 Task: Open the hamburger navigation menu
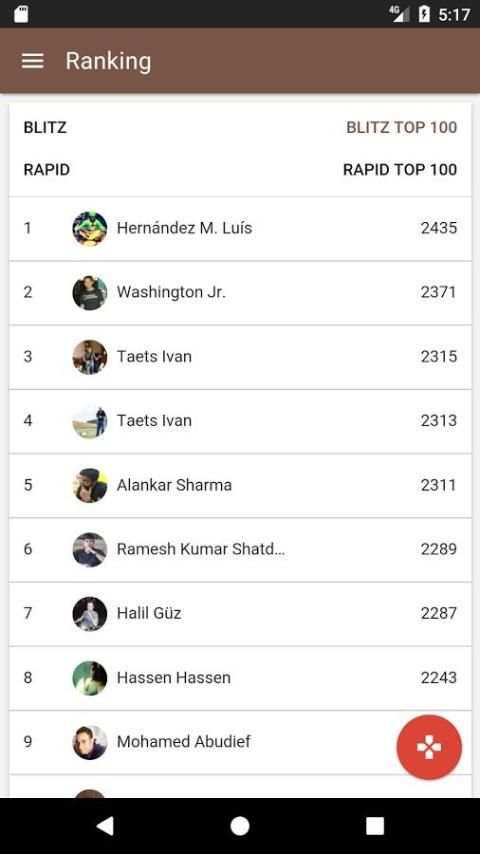point(33,60)
